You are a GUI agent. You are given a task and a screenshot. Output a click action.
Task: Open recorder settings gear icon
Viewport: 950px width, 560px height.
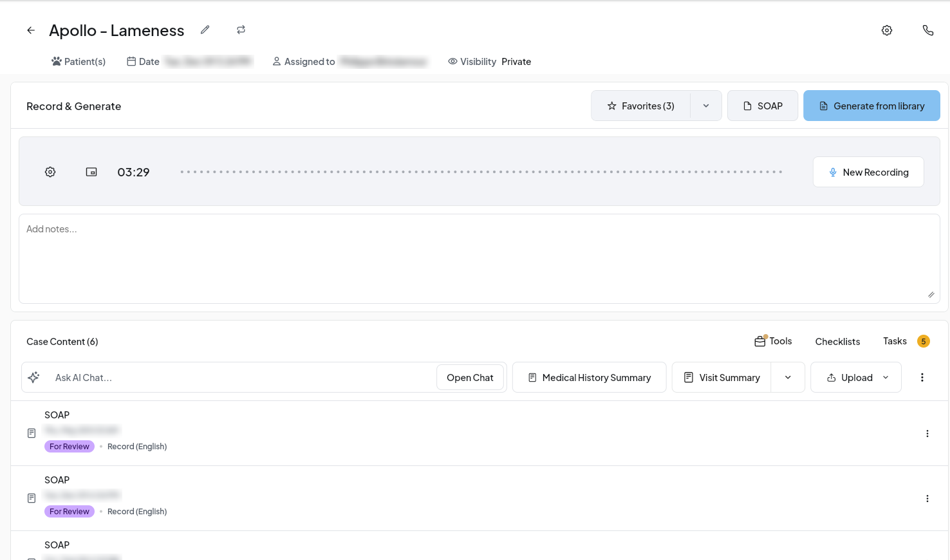(50, 172)
